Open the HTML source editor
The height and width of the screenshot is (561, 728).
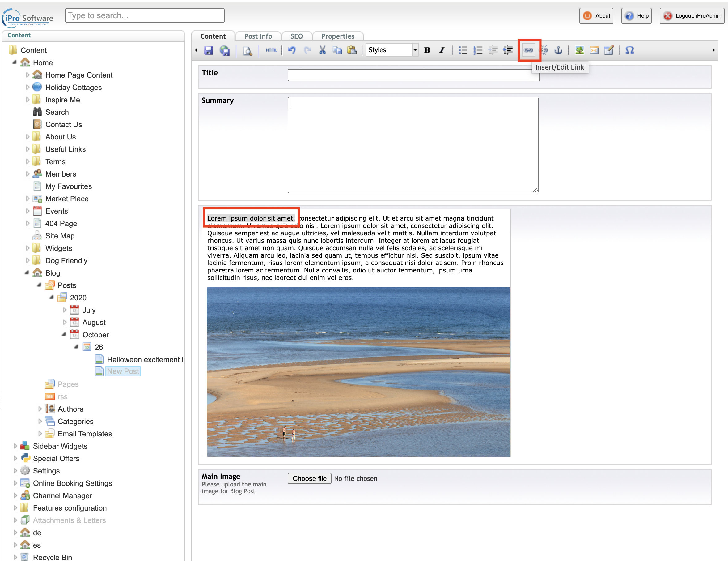click(271, 50)
